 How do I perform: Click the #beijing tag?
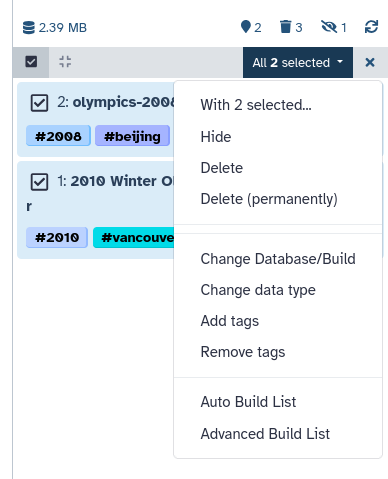[x=132, y=136]
